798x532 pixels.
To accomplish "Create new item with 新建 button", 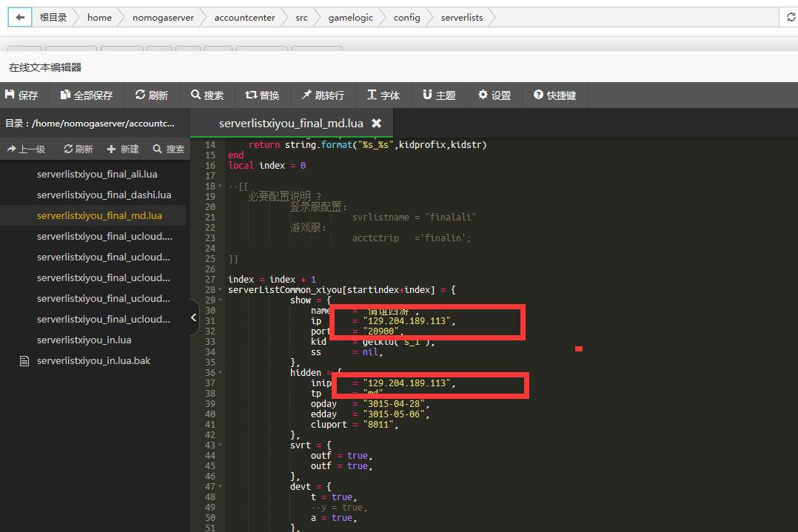I will point(123,149).
